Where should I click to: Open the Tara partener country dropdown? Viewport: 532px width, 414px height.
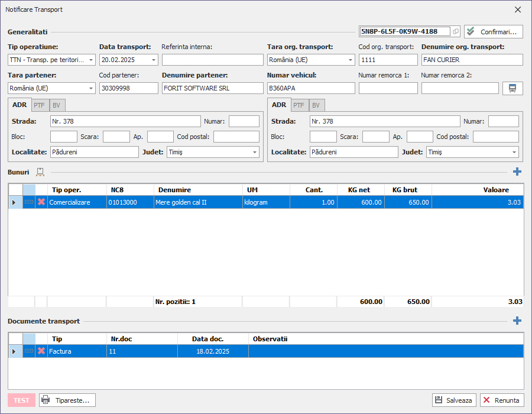(90, 88)
